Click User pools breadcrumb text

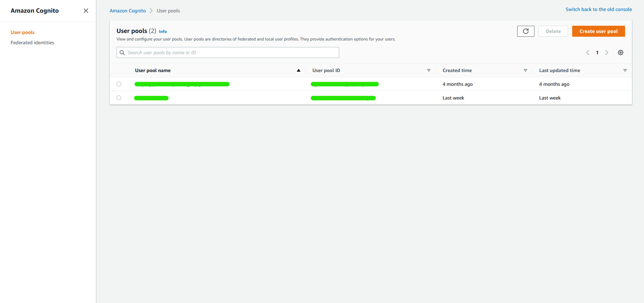168,11
